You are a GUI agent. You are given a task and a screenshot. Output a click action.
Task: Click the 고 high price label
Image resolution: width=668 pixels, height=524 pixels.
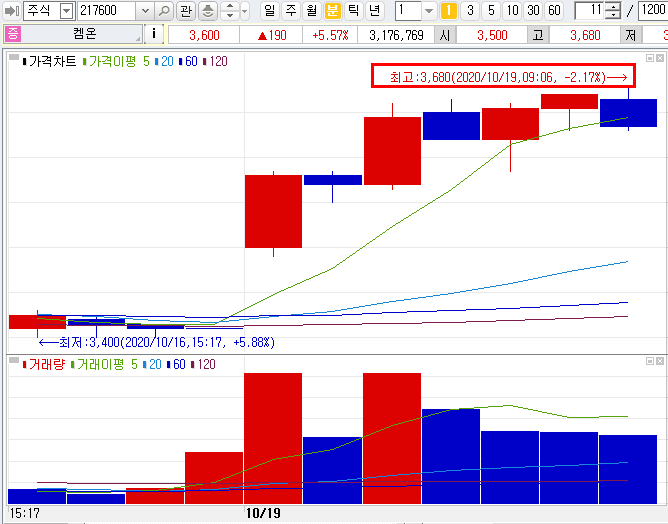(538, 35)
